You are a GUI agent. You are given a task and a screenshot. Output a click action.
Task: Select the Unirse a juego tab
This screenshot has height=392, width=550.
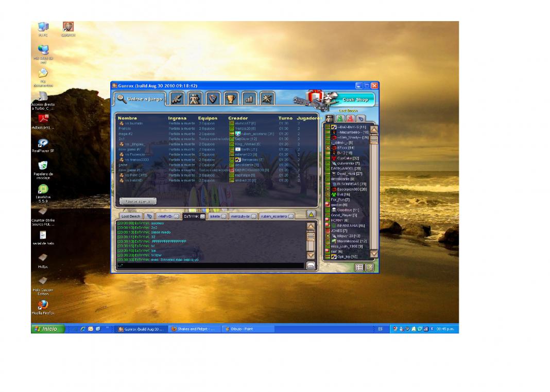(x=139, y=99)
